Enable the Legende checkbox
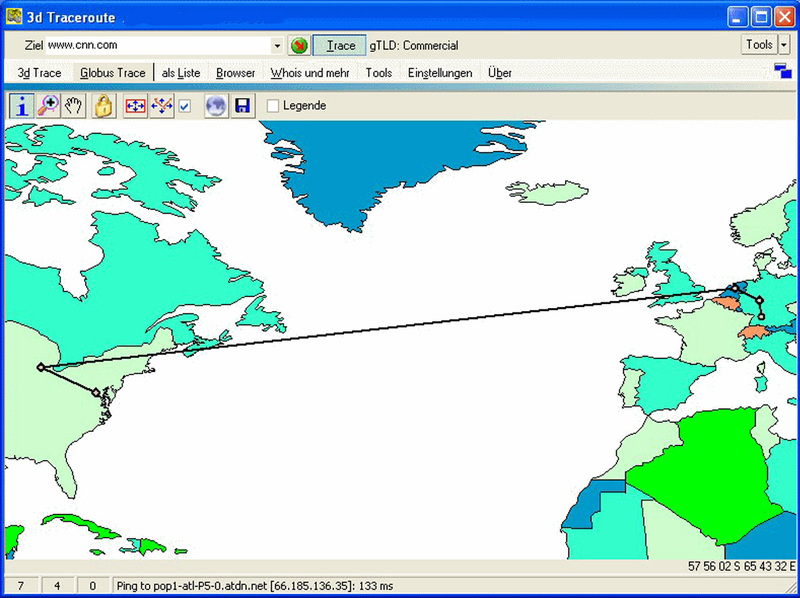 click(273, 106)
